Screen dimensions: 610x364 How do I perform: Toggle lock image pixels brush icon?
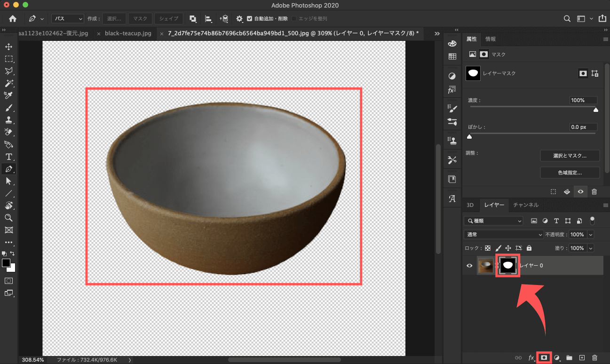[x=498, y=248]
